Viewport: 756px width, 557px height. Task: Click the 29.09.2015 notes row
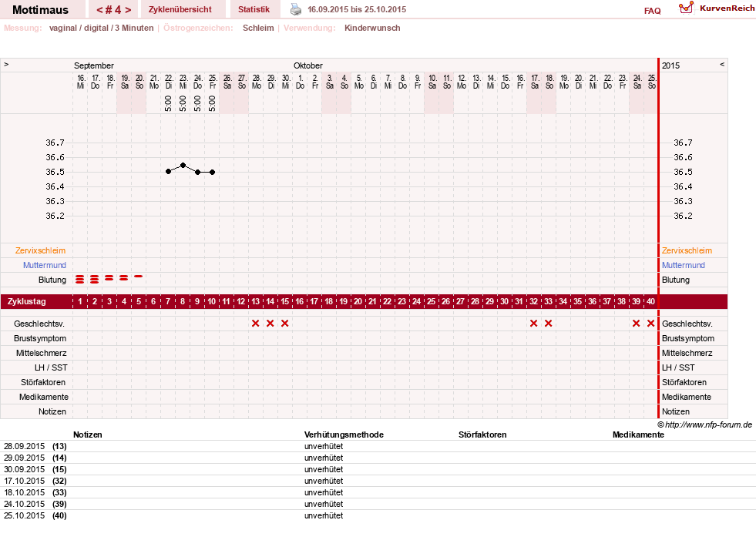coord(378,458)
